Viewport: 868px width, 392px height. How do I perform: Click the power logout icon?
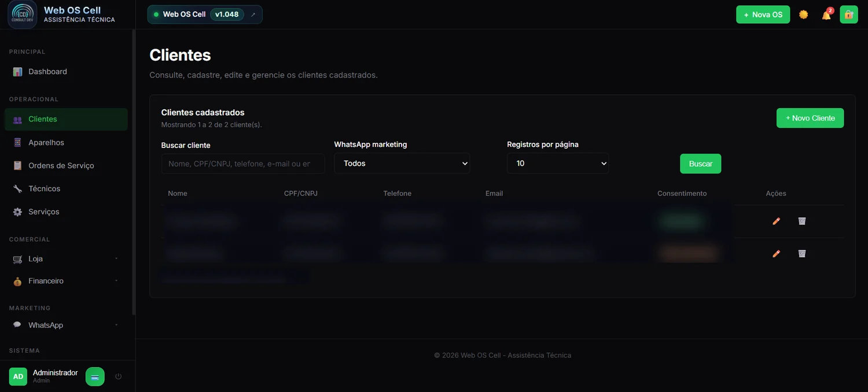(119, 376)
